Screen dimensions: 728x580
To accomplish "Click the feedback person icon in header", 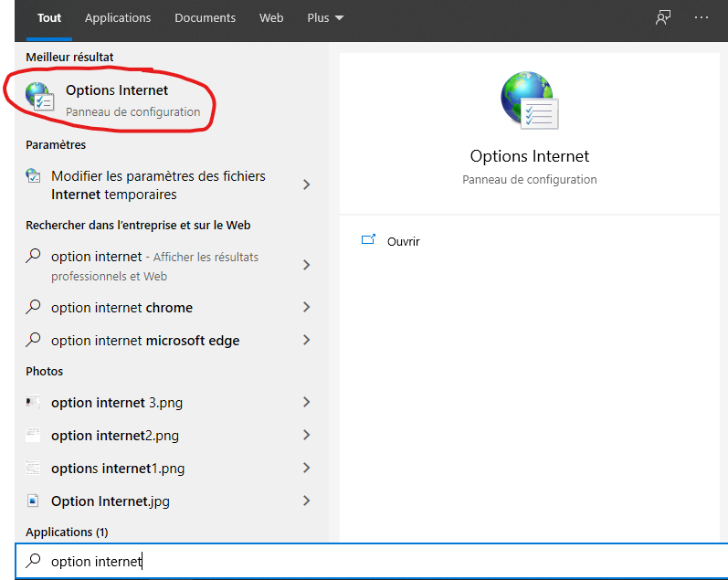I will point(663,17).
